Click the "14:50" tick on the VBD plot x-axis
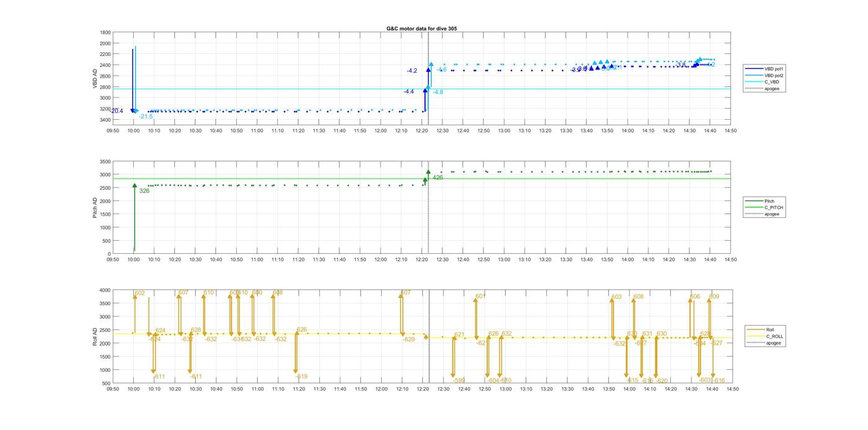Viewport: 868px width, 430px height. click(731, 130)
